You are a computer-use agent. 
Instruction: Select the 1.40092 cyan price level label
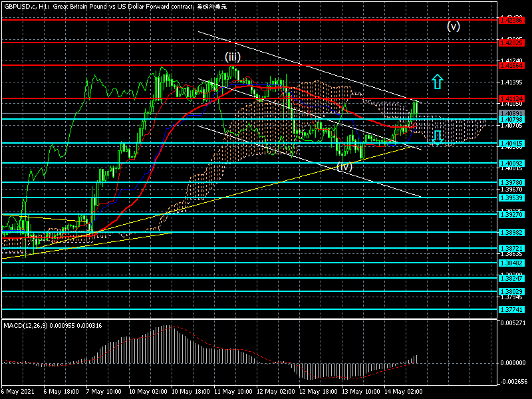(x=511, y=163)
